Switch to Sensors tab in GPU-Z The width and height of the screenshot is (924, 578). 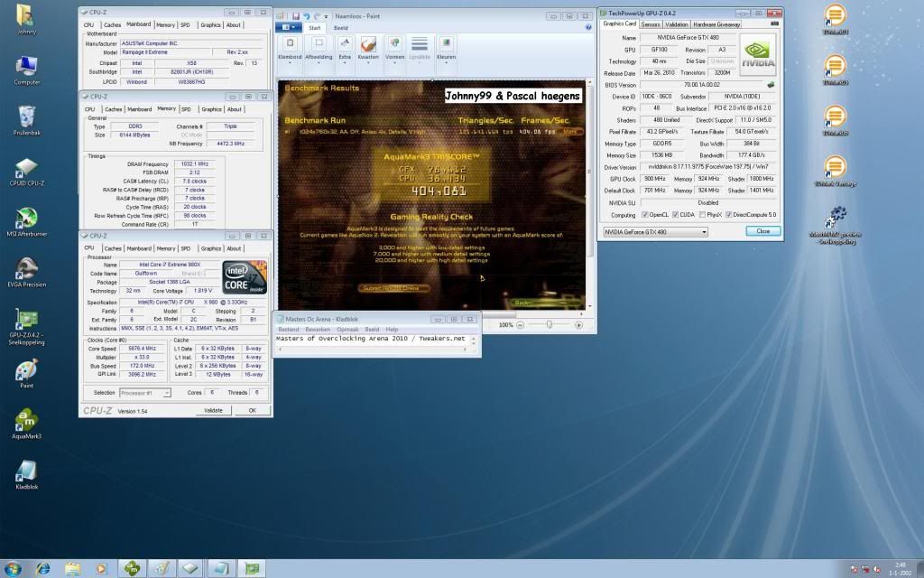pos(650,24)
